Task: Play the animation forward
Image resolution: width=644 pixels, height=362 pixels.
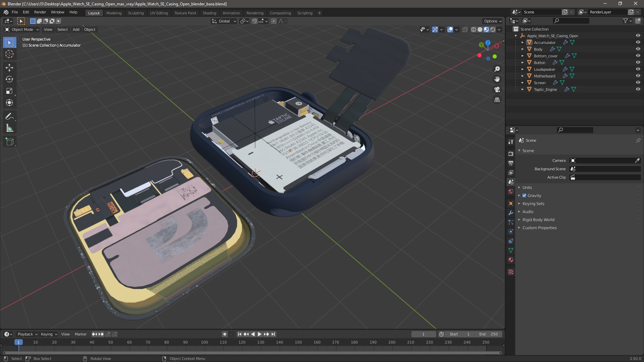Action: pyautogui.click(x=259, y=334)
